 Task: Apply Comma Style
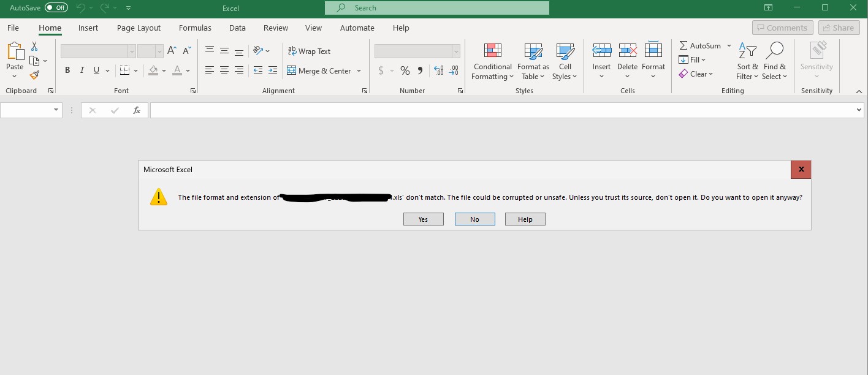pos(420,70)
